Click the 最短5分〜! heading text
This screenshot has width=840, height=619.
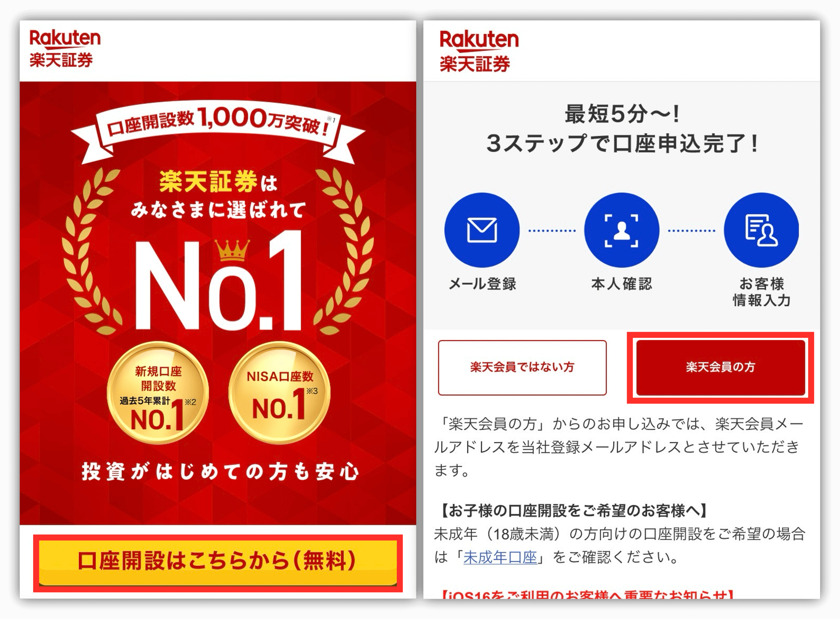[x=622, y=114]
